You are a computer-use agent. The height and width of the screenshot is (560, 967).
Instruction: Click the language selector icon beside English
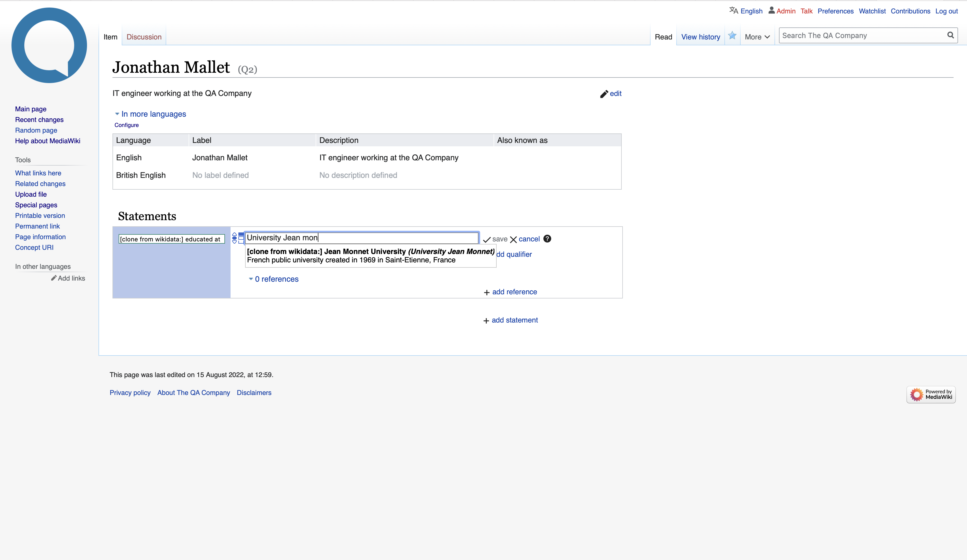(x=733, y=11)
